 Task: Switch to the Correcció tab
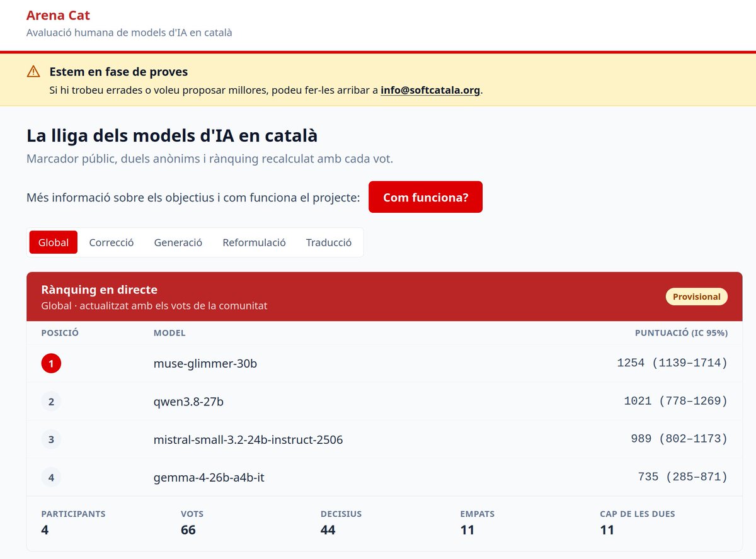(x=112, y=242)
